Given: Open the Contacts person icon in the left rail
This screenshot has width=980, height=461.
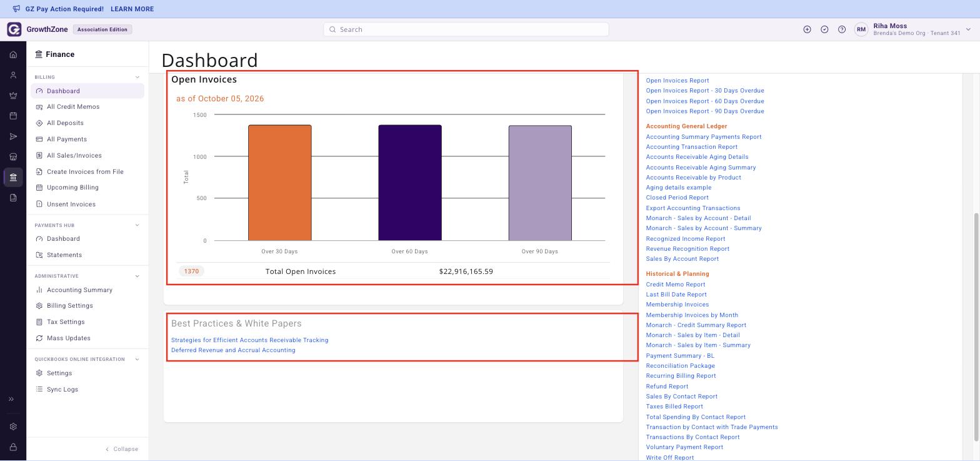Looking at the screenshot, I should (x=13, y=75).
